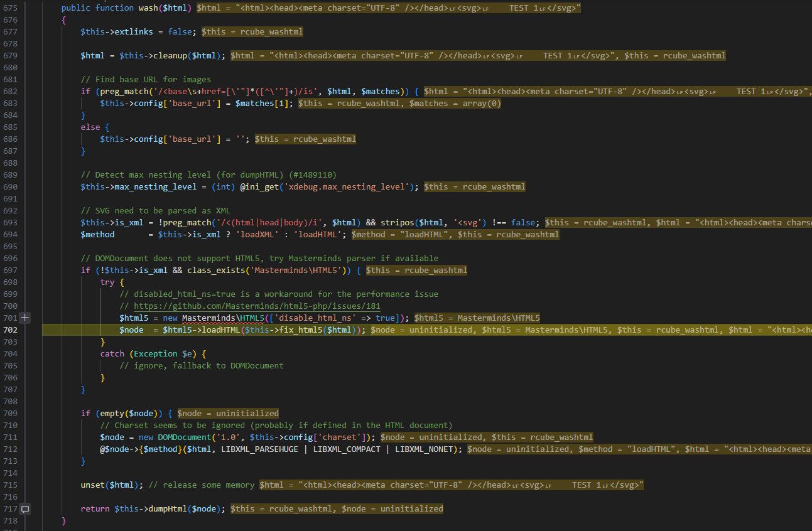The image size is (812, 531).
Task: Click the cleanup method call on line 679
Action: pyautogui.click(x=170, y=56)
